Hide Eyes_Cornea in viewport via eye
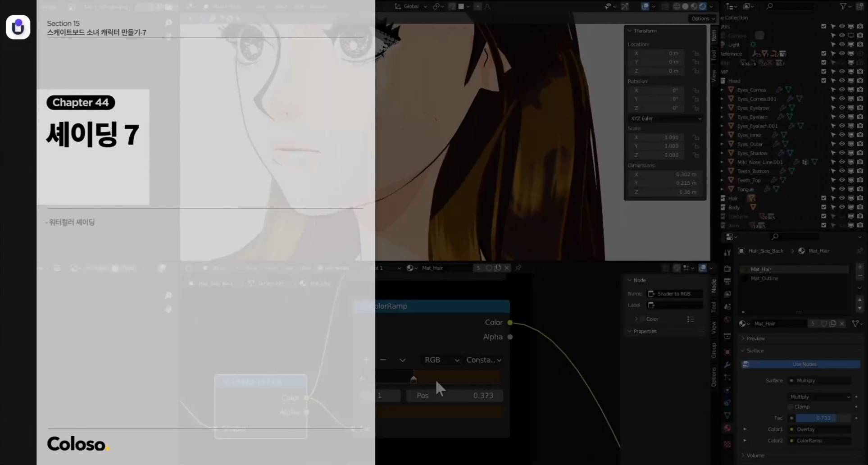 pos(842,90)
